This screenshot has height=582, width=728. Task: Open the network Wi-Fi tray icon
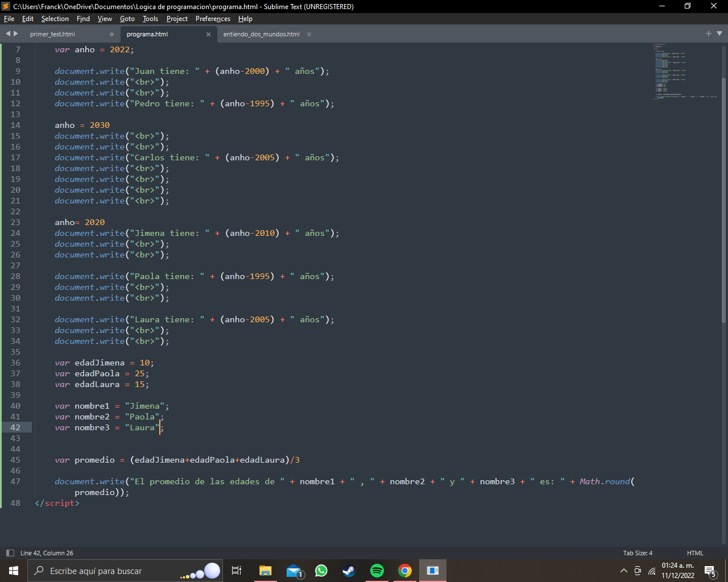(652, 571)
